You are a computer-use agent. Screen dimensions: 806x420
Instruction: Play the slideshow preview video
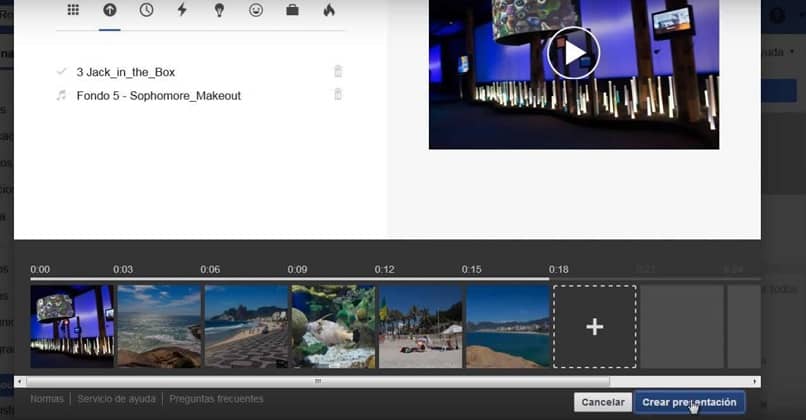pyautogui.click(x=573, y=52)
